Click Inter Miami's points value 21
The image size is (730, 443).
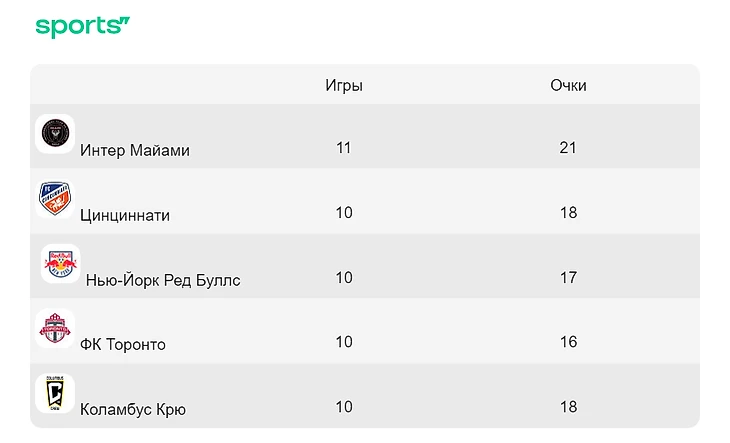pos(568,148)
